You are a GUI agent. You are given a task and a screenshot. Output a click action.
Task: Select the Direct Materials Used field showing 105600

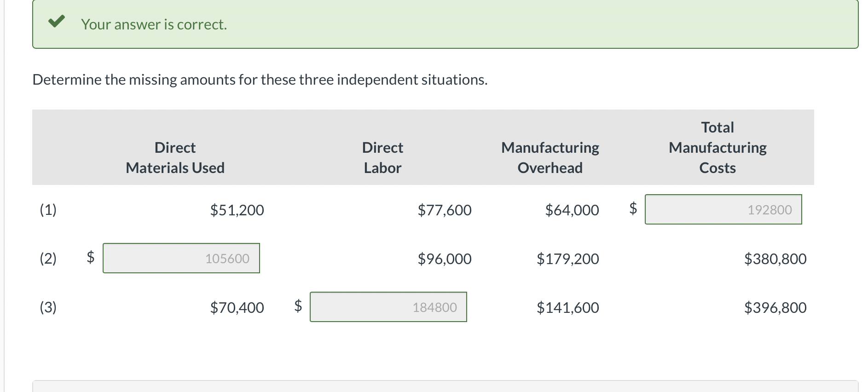tap(181, 258)
